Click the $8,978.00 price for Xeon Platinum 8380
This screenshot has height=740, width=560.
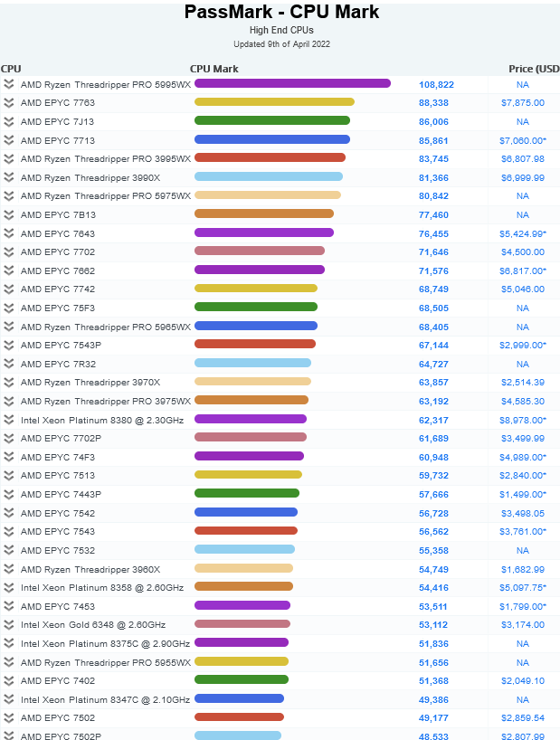[x=522, y=420]
